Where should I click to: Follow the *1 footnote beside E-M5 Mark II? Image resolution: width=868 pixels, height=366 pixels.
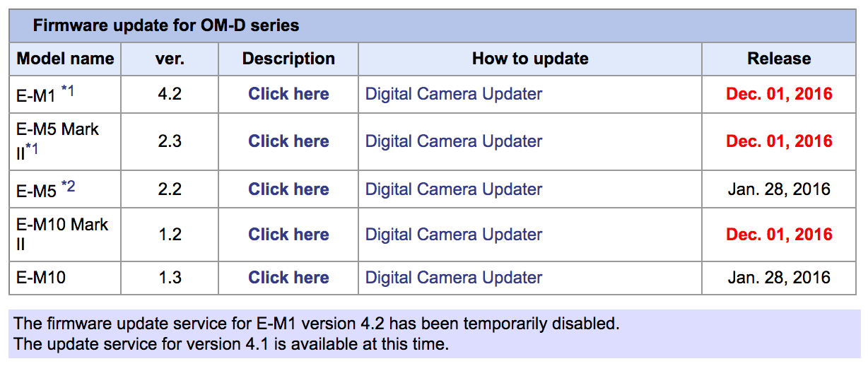pyautogui.click(x=32, y=149)
